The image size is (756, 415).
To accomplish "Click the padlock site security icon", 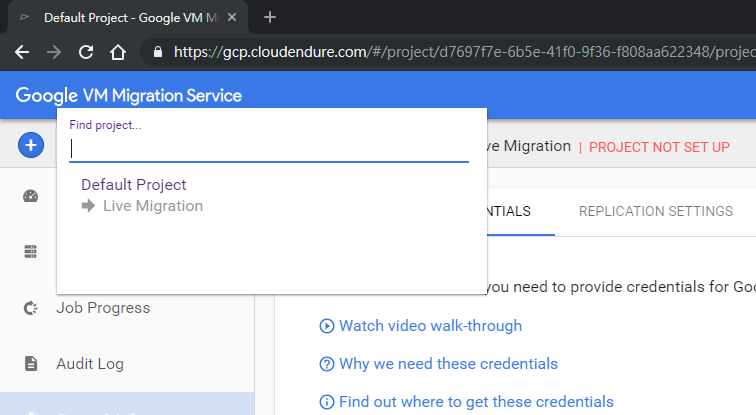I will (x=158, y=52).
